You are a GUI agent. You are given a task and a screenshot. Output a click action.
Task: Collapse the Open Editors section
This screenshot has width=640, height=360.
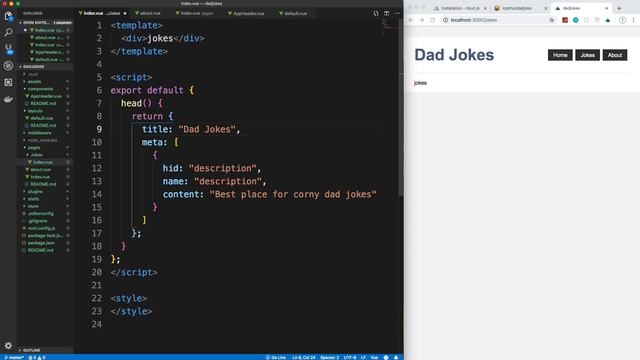[46, 22]
